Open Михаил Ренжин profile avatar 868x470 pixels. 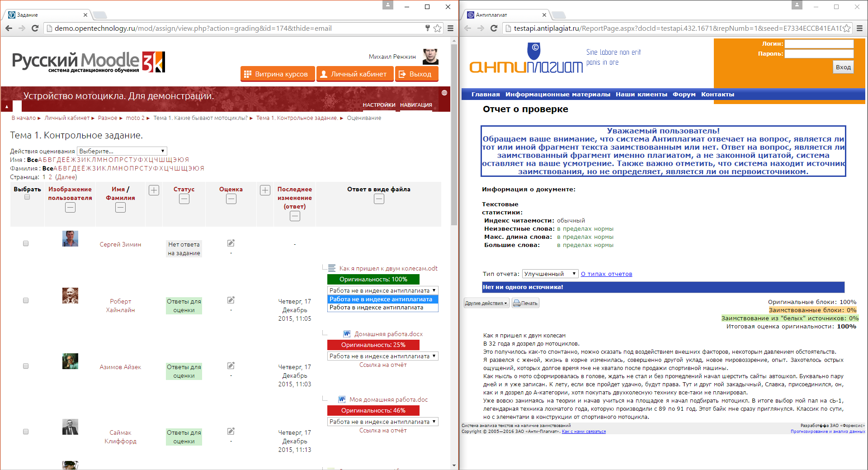point(430,57)
